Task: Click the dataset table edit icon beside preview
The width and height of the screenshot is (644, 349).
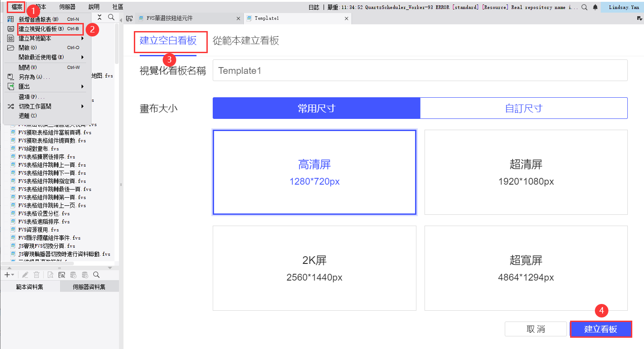Action: pyautogui.click(x=62, y=275)
